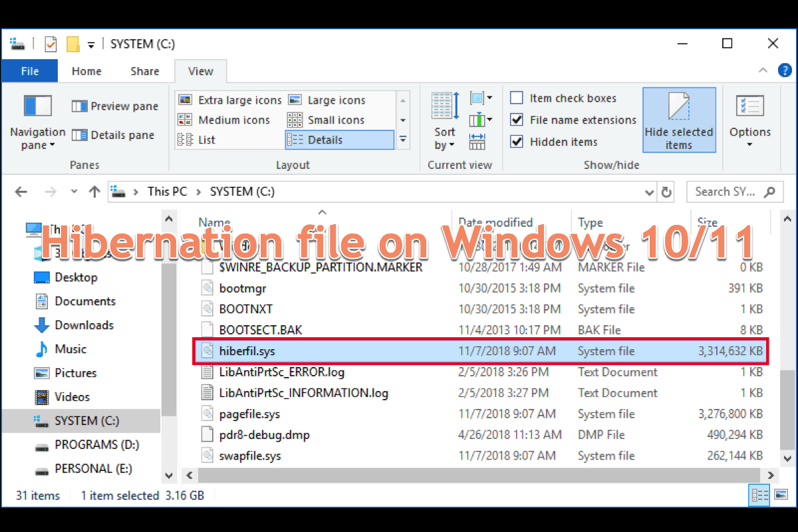Toggle the Preview pane
The image size is (798, 532).
coord(115,106)
